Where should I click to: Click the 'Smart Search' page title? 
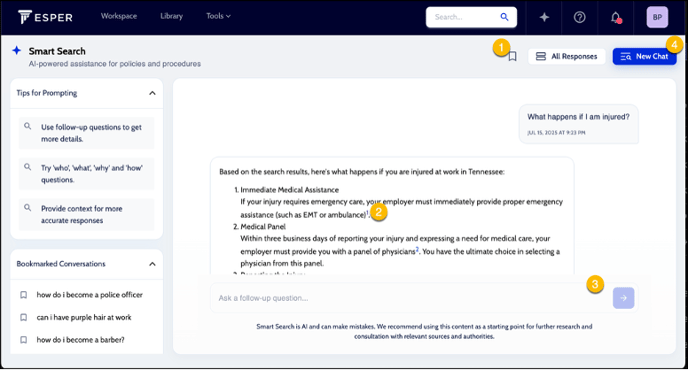57,51
